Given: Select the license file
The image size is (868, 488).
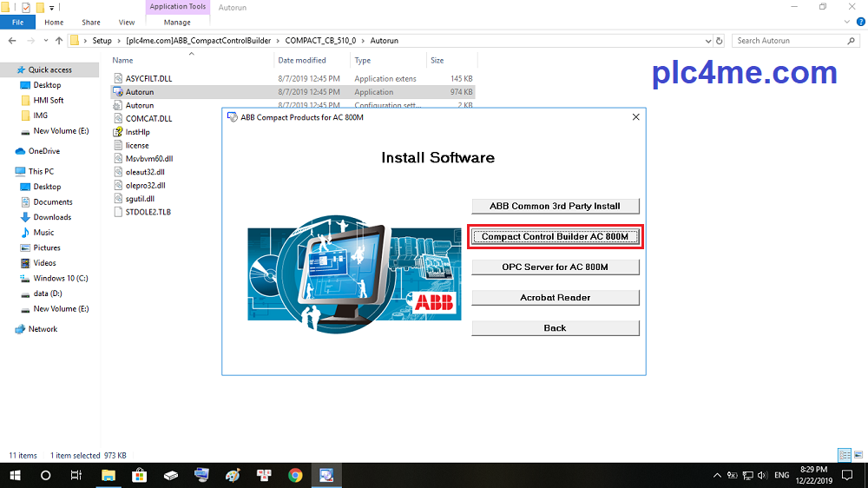Looking at the screenshot, I should pyautogui.click(x=137, y=145).
